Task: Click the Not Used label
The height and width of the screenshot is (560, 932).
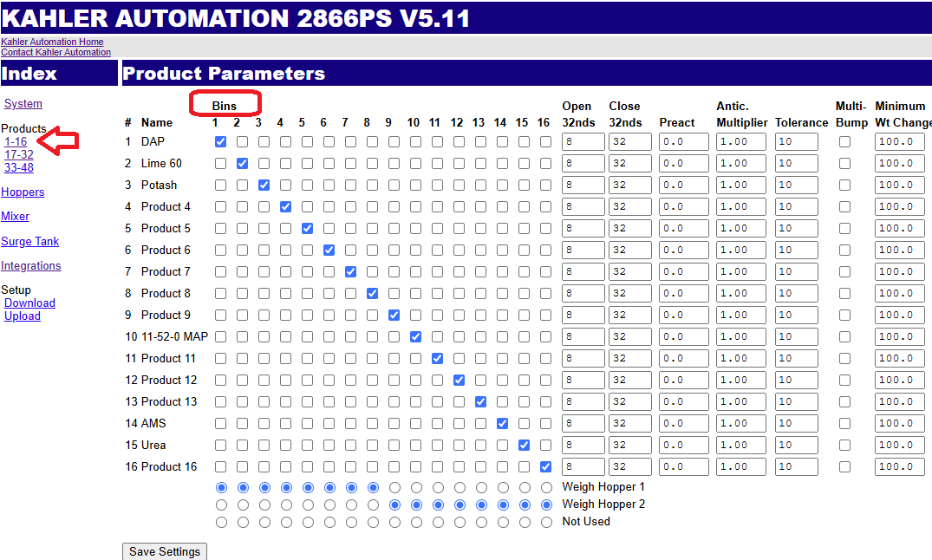Action: pyautogui.click(x=586, y=521)
